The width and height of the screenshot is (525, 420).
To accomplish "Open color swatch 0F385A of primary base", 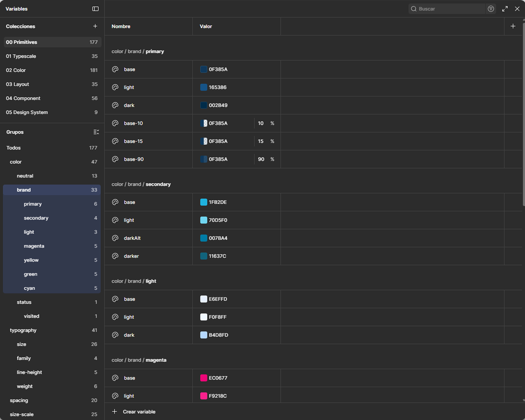I will pyautogui.click(x=204, y=69).
